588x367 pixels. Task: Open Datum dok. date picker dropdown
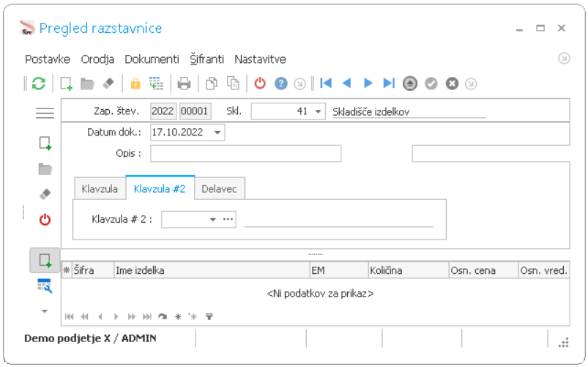[217, 133]
